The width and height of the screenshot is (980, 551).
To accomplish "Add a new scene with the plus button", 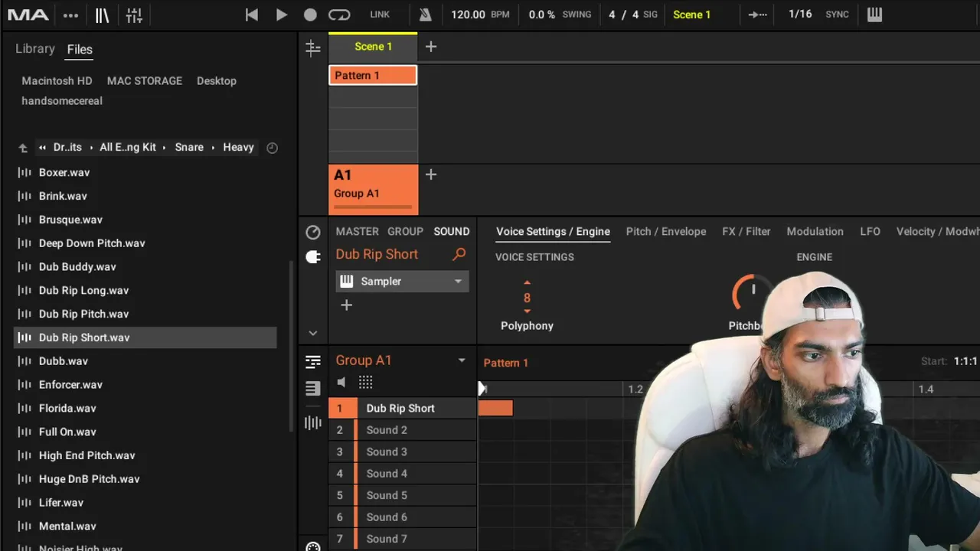I will pos(431,47).
